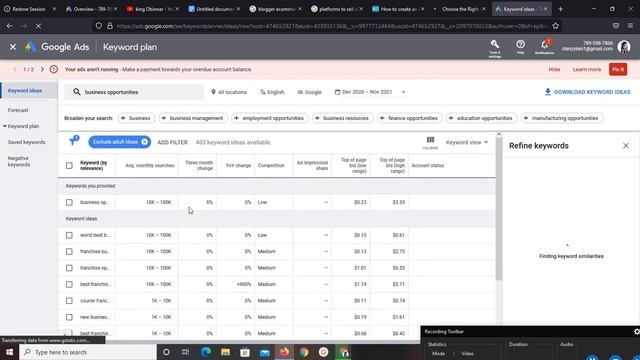Viewport: 640px width, 360px height.
Task: Click the filter funnel icon
Action: (x=73, y=141)
